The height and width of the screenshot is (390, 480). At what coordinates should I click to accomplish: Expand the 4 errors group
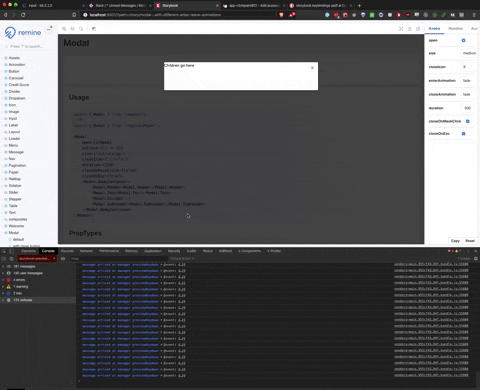click(19, 280)
